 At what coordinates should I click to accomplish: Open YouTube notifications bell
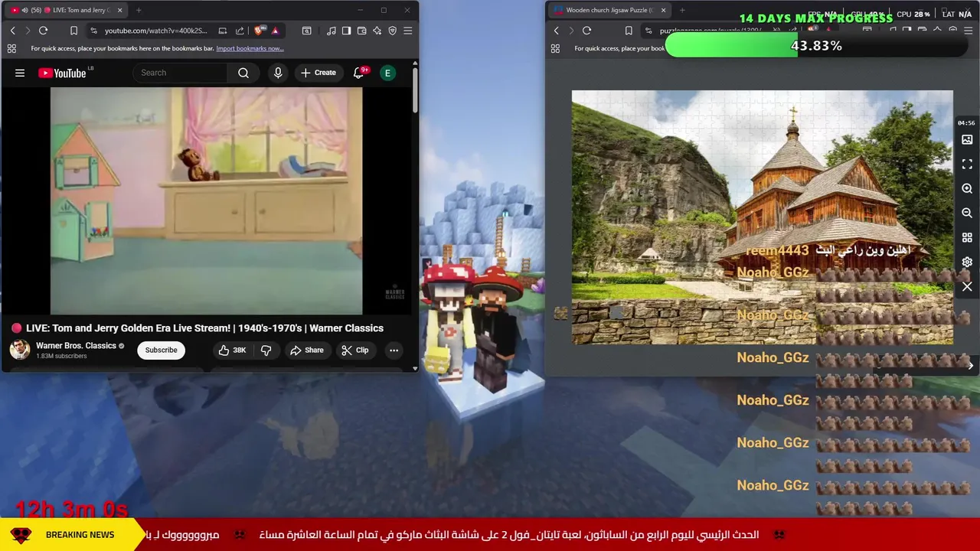(358, 73)
